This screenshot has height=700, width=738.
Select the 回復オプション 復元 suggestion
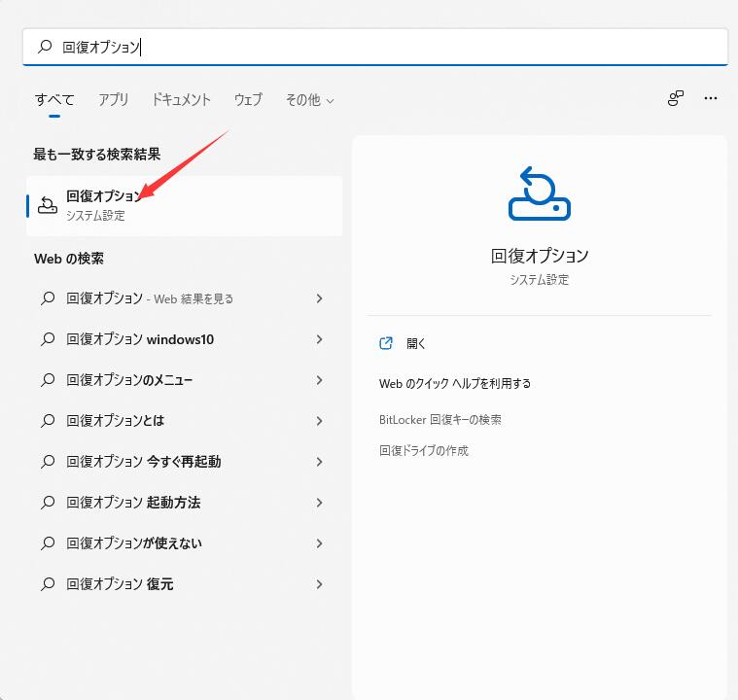pos(184,584)
